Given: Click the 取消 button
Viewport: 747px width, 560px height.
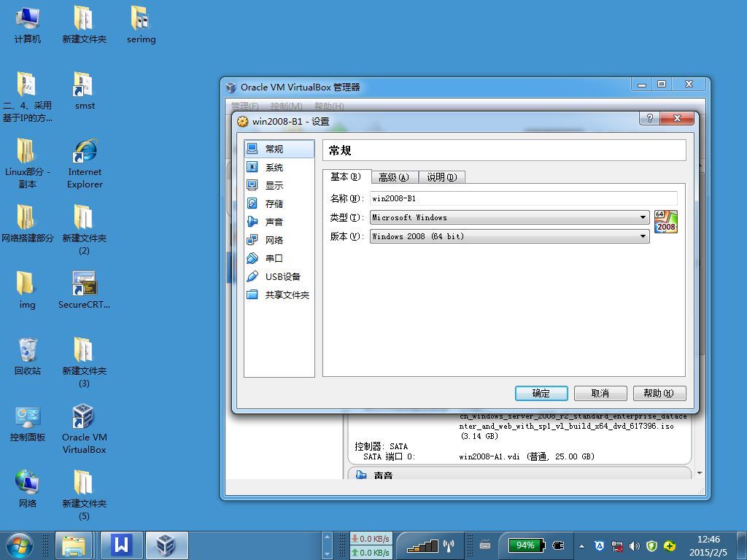Looking at the screenshot, I should tap(600, 393).
